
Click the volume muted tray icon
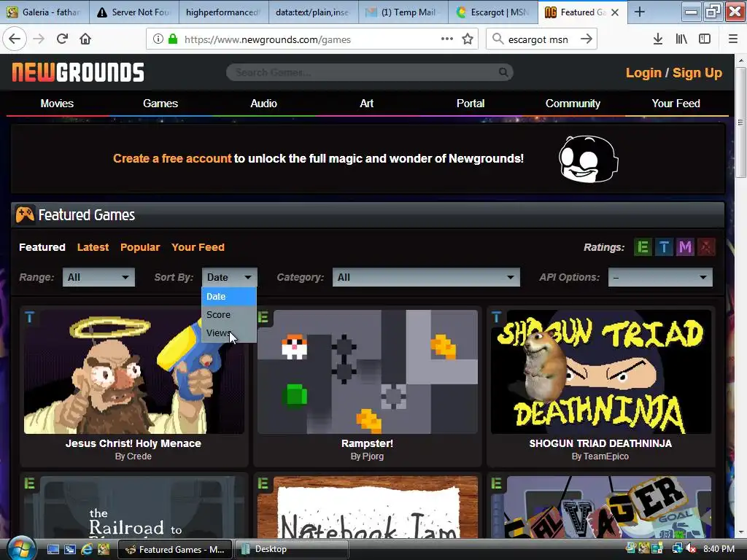pos(691,549)
